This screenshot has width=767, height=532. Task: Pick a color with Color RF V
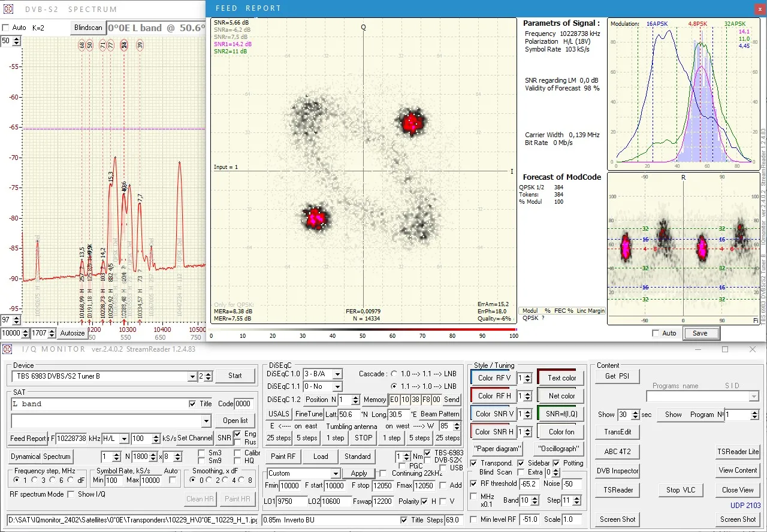point(494,378)
